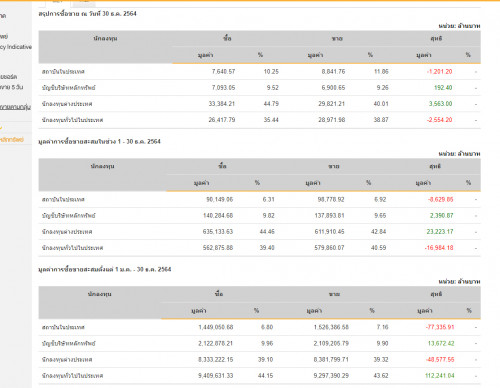The height and width of the screenshot is (388, 500).
Task: Select the 26,417.79 buy value cell
Action: [222, 120]
